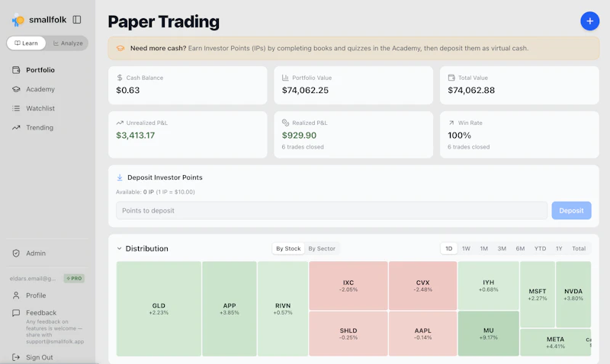The height and width of the screenshot is (364, 610).
Task: Click the Academy graduation cap icon
Action: [16, 89]
